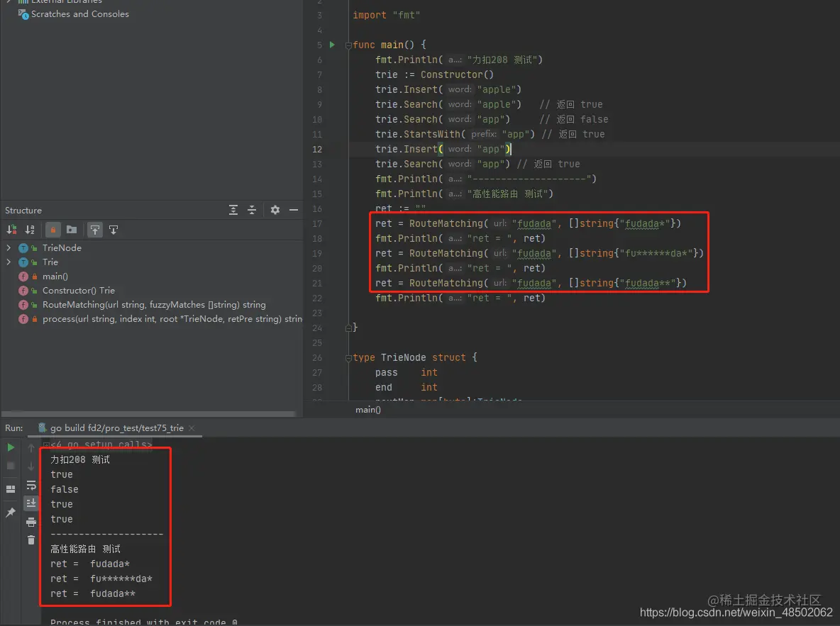Close the go build test75_trie run tab
The height and width of the screenshot is (626, 840).
(x=192, y=428)
